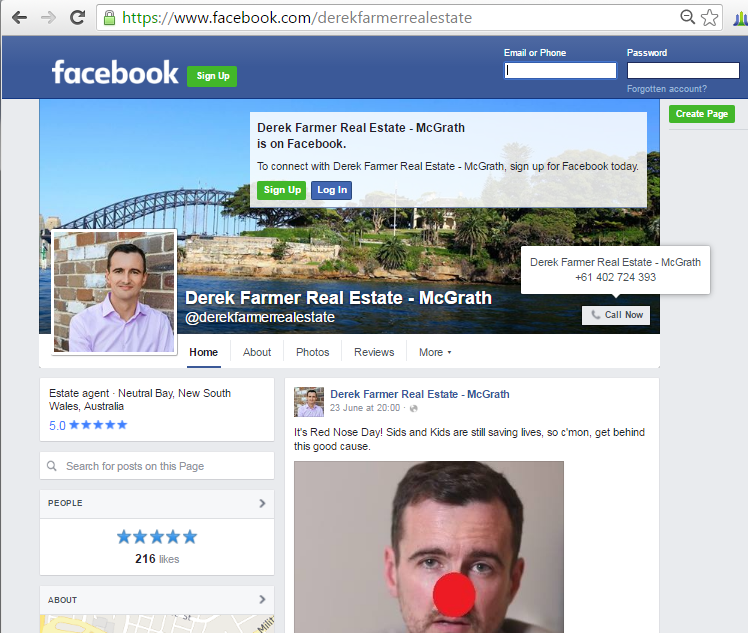Click the browser forward arrow
The height and width of the screenshot is (633, 748).
coord(48,18)
